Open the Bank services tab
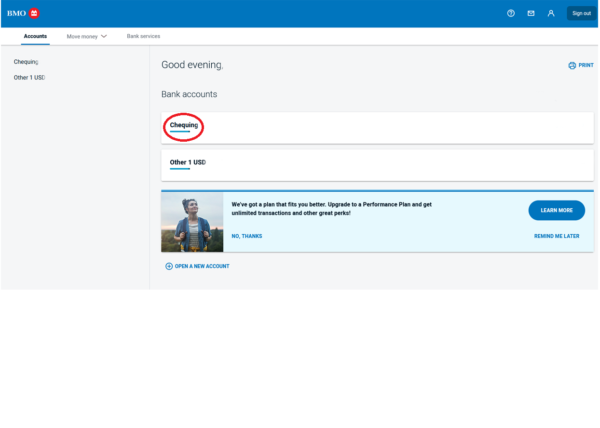 click(x=143, y=36)
